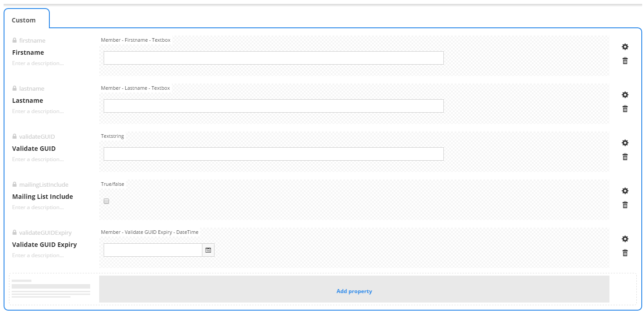Focus the Lastname textbox
Screen dimensions: 644x316
tap(274, 106)
